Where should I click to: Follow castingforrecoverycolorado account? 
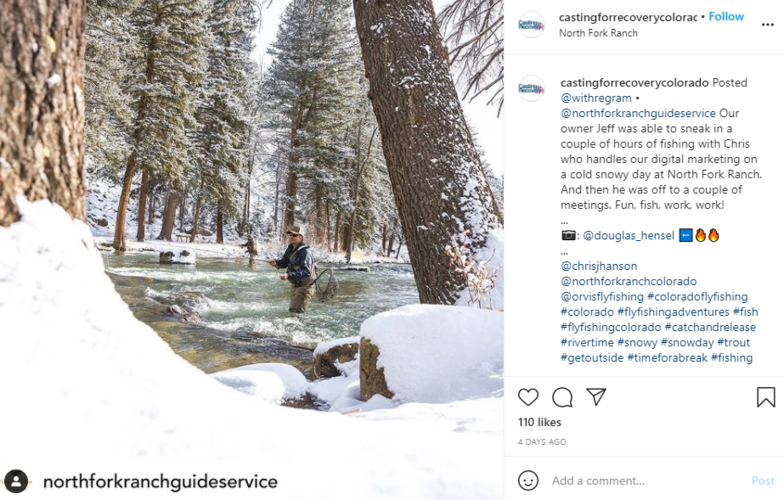coord(726,16)
